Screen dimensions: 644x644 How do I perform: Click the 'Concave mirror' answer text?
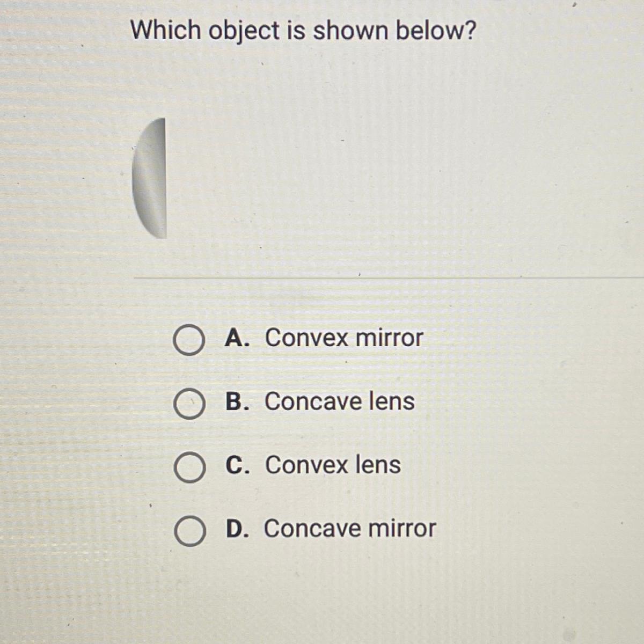click(350, 528)
